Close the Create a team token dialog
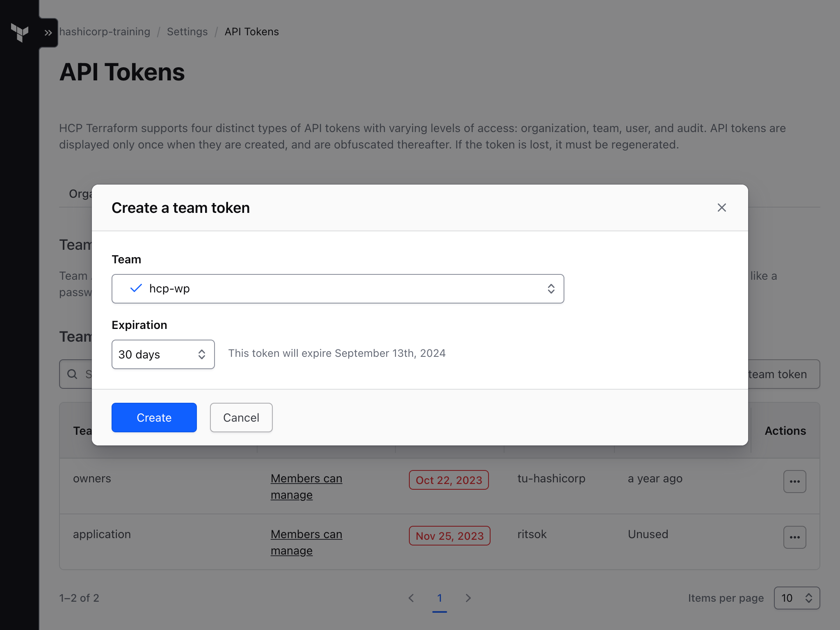Image resolution: width=840 pixels, height=630 pixels. [x=721, y=208]
